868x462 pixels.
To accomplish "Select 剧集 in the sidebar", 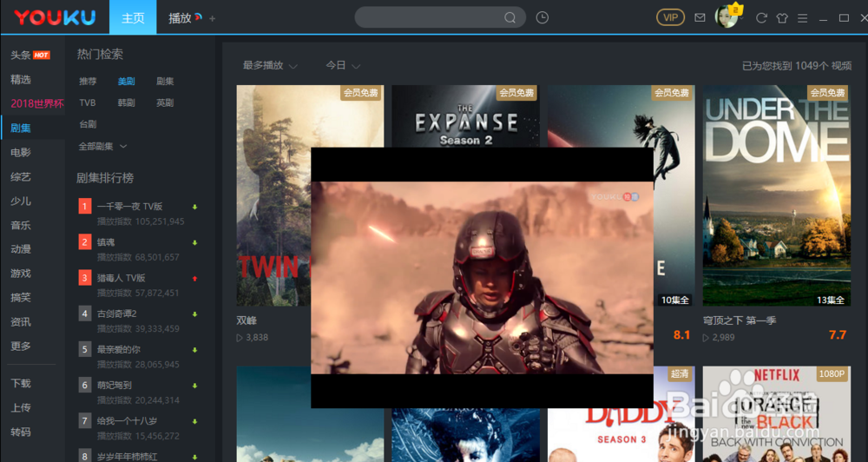I will click(21, 128).
